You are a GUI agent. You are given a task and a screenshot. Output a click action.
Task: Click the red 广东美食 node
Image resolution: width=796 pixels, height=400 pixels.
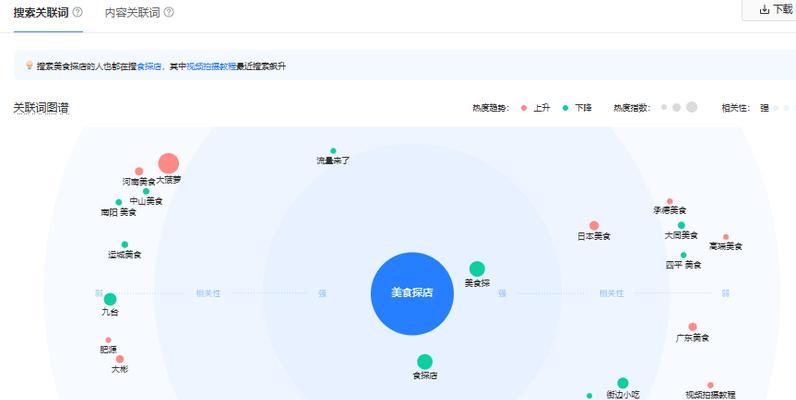692,327
